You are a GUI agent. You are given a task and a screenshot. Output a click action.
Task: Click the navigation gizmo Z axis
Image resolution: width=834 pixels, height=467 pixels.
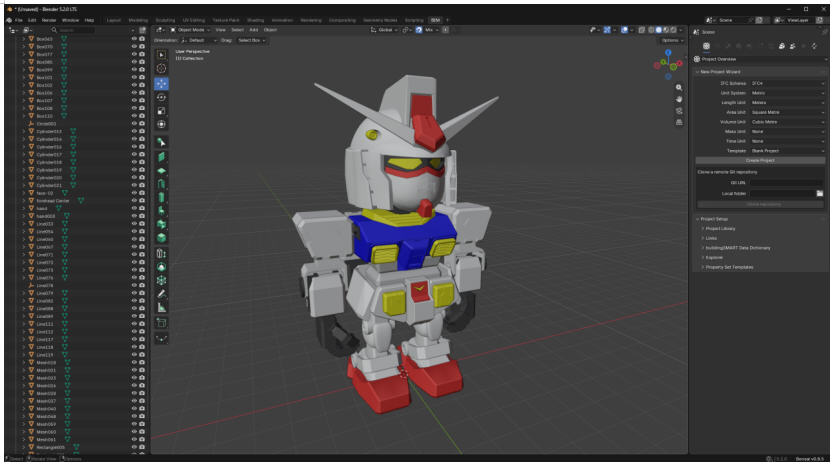click(668, 53)
